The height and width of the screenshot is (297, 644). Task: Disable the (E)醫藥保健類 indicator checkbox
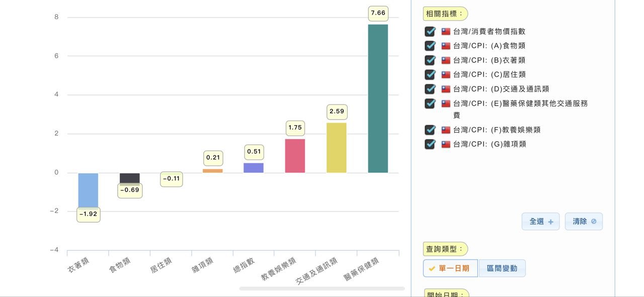pos(430,104)
